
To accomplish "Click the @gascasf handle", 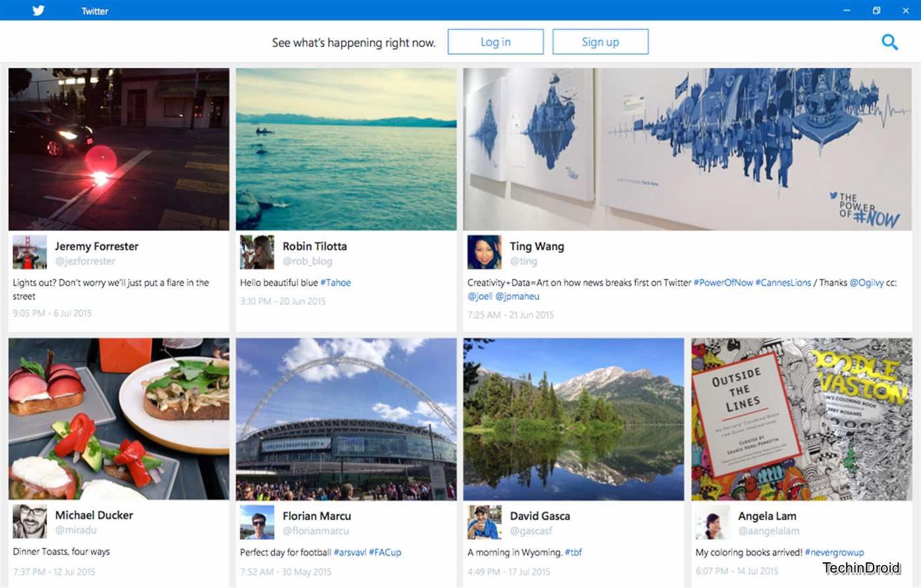I will click(531, 531).
